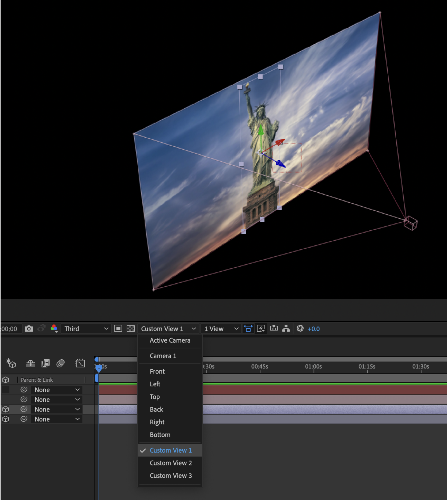Open parent None dropdown on bottom gray row

pyautogui.click(x=57, y=419)
